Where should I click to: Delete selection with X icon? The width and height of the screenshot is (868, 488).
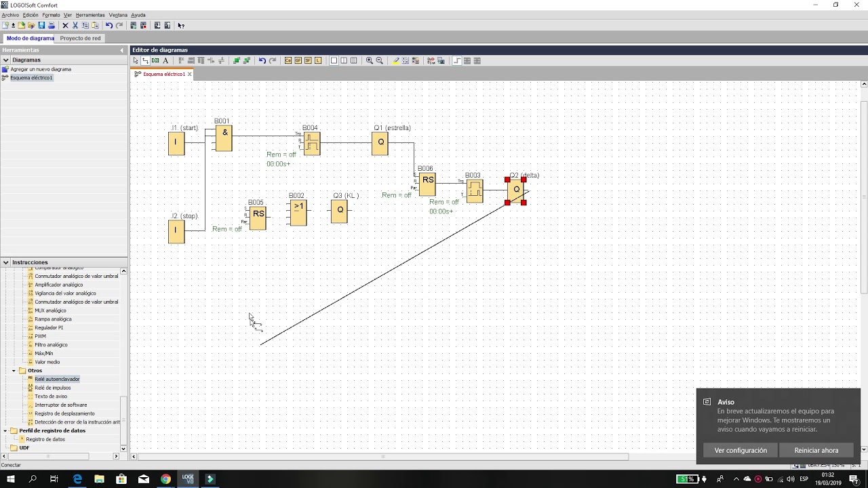pos(65,25)
